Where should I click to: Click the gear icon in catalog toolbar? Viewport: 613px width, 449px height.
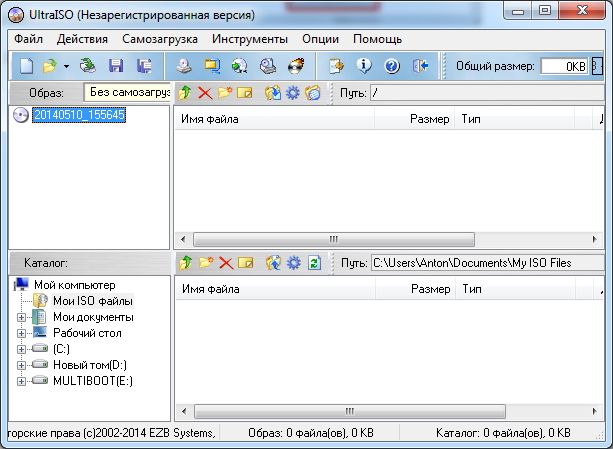click(293, 263)
